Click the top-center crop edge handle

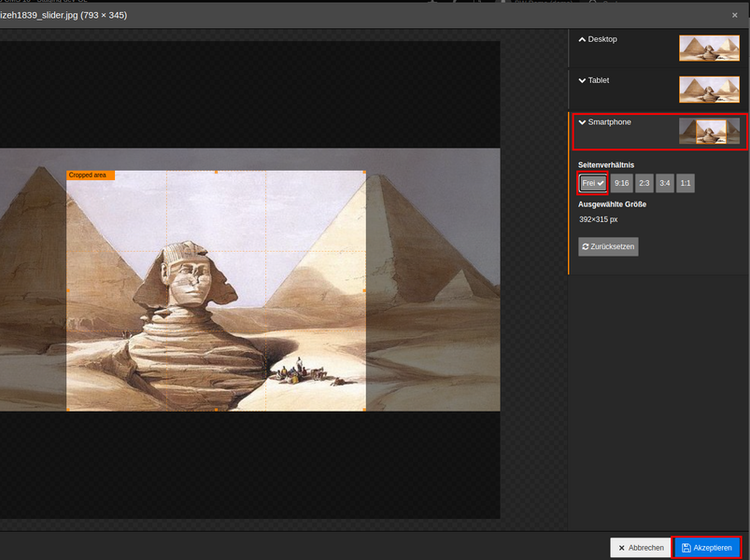pos(216,172)
